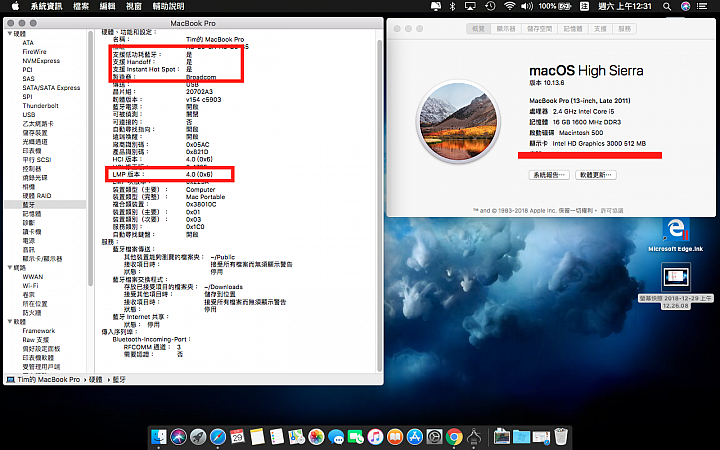720x450 pixels.
Task: Switch to 支援 tab
Action: pyautogui.click(x=600, y=28)
